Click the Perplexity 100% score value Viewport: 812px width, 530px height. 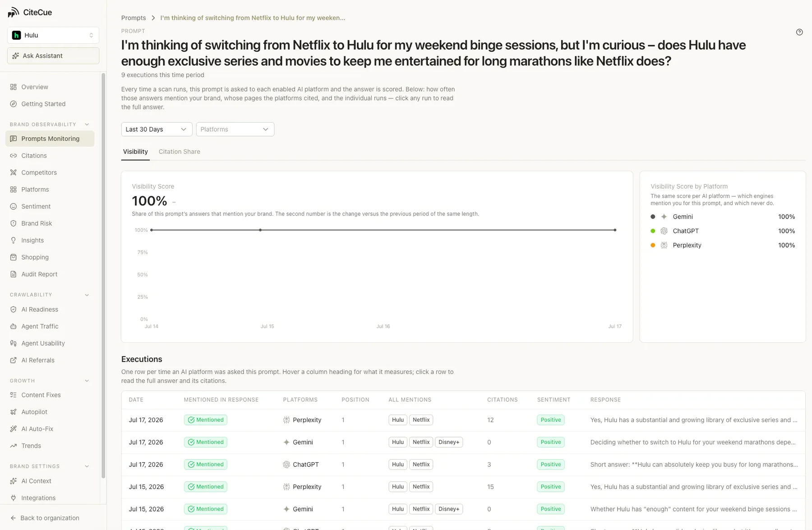(x=786, y=245)
